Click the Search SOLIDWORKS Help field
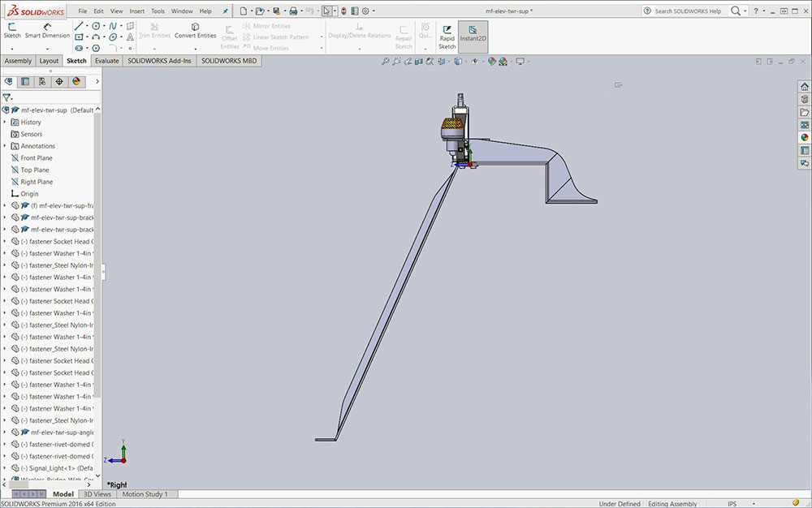The height and width of the screenshot is (508, 812). (687, 11)
